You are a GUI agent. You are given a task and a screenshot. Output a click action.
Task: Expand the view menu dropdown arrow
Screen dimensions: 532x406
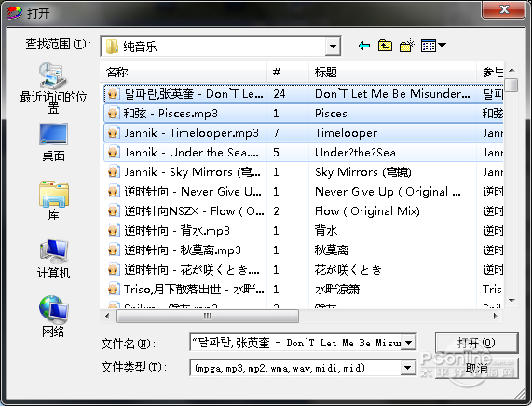click(442, 45)
